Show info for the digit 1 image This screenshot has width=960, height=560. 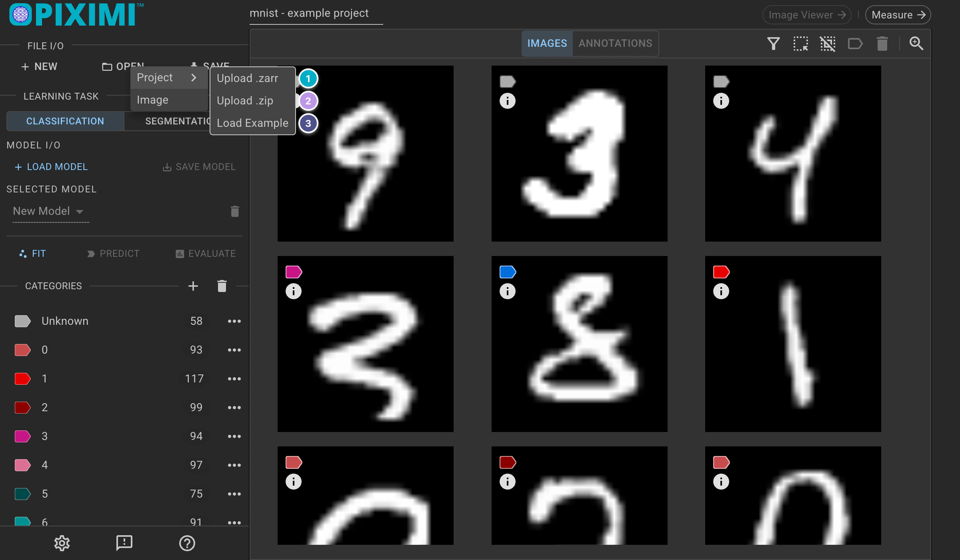(721, 291)
